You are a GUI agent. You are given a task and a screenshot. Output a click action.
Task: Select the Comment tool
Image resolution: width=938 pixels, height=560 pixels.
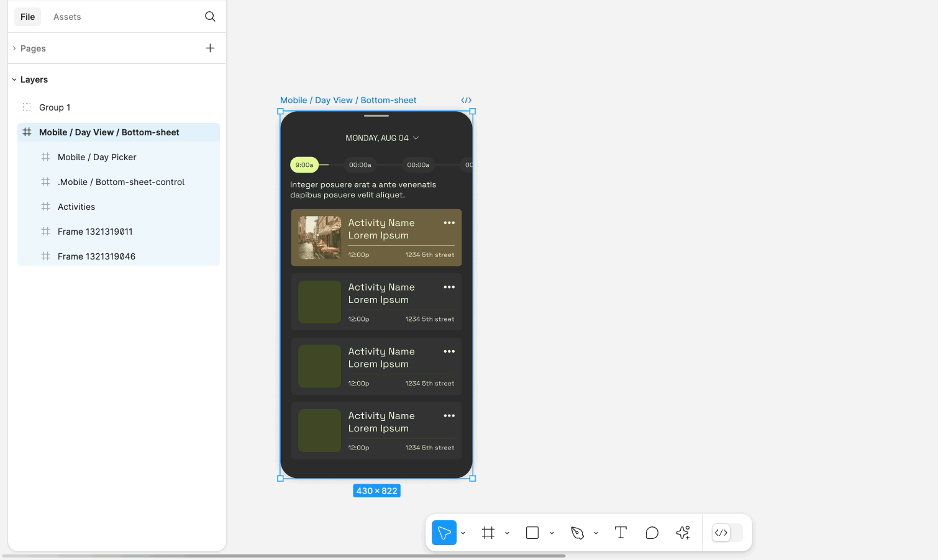click(x=652, y=533)
